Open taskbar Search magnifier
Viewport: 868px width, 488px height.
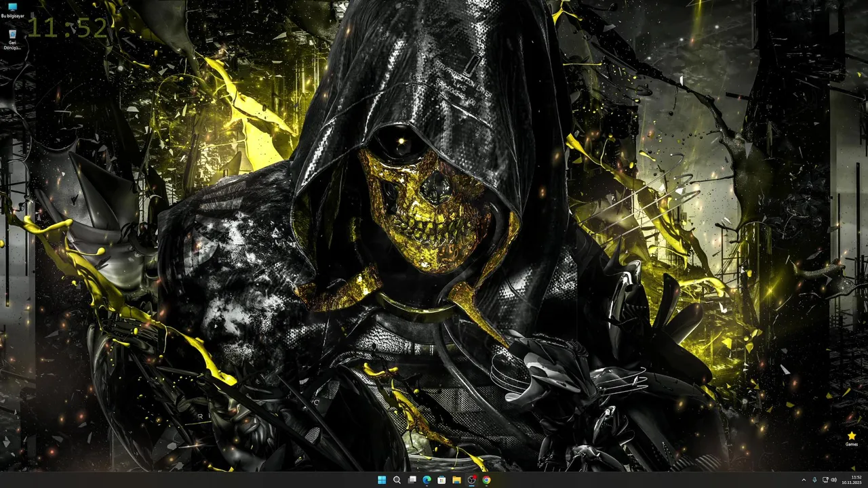pos(397,480)
